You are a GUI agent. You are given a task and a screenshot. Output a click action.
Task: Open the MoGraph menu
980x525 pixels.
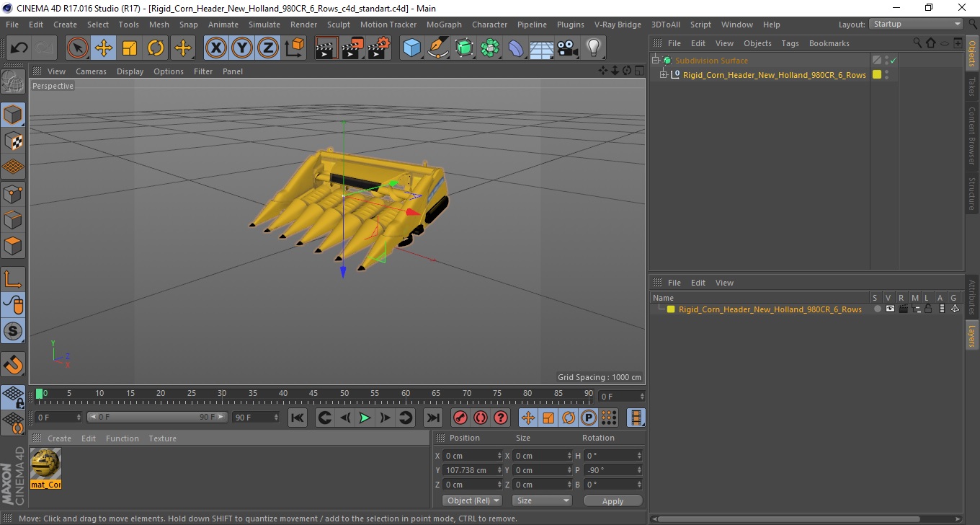point(444,25)
